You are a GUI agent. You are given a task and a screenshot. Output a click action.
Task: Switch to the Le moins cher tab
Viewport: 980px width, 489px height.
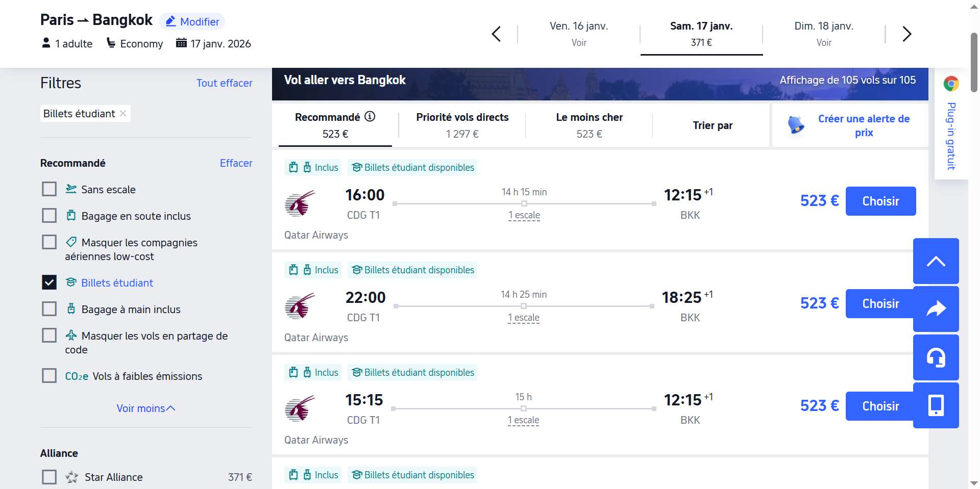(x=590, y=124)
